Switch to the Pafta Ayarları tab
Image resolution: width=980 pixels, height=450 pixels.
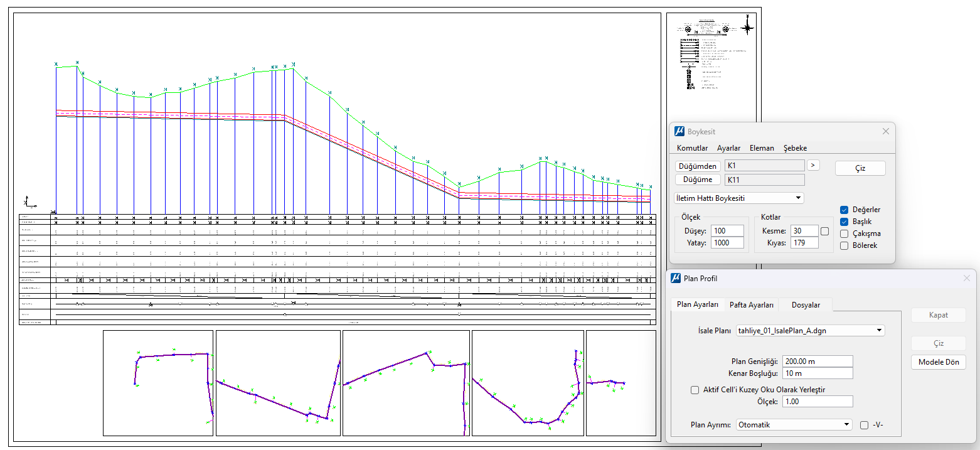[x=752, y=305]
